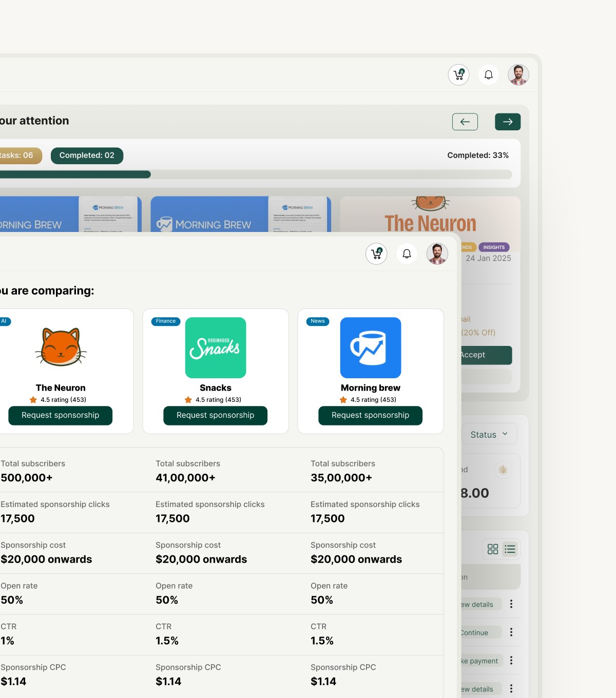The image size is (616, 698).
Task: Click the Continue action in the list
Action: [480, 633]
